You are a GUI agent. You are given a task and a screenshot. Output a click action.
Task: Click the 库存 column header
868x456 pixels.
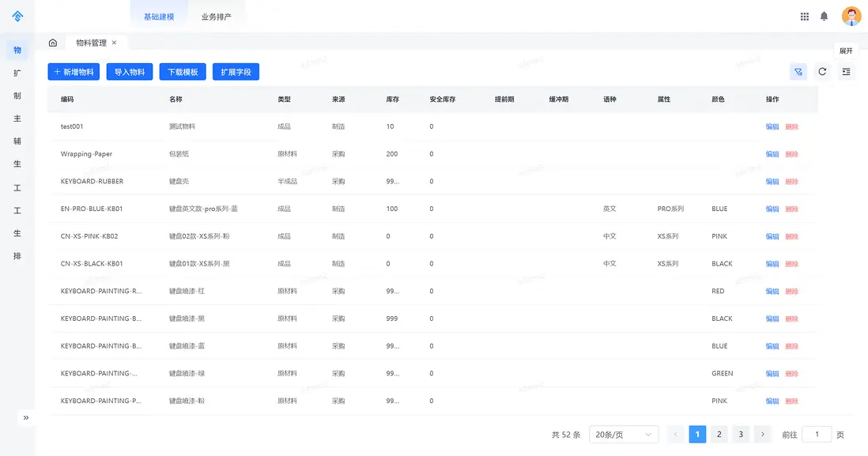(x=392, y=99)
